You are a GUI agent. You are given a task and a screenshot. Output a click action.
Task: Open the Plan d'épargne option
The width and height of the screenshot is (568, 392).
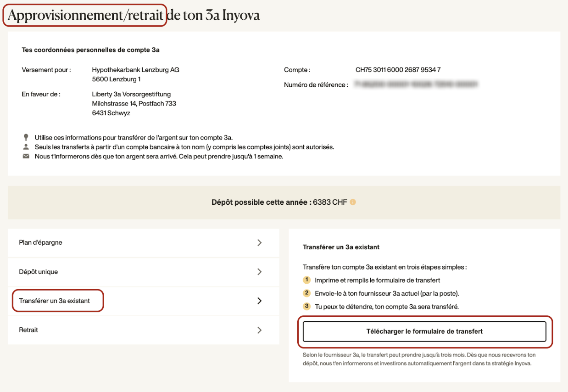[x=40, y=243]
